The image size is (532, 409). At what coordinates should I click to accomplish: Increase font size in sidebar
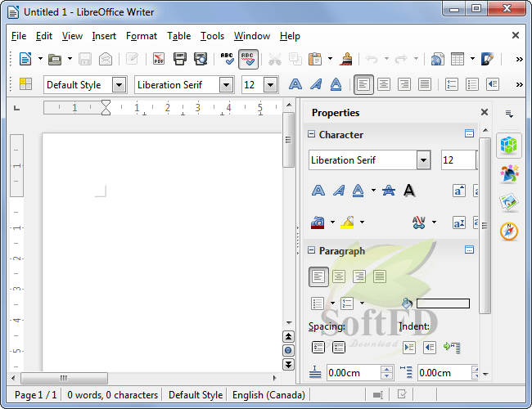459,191
